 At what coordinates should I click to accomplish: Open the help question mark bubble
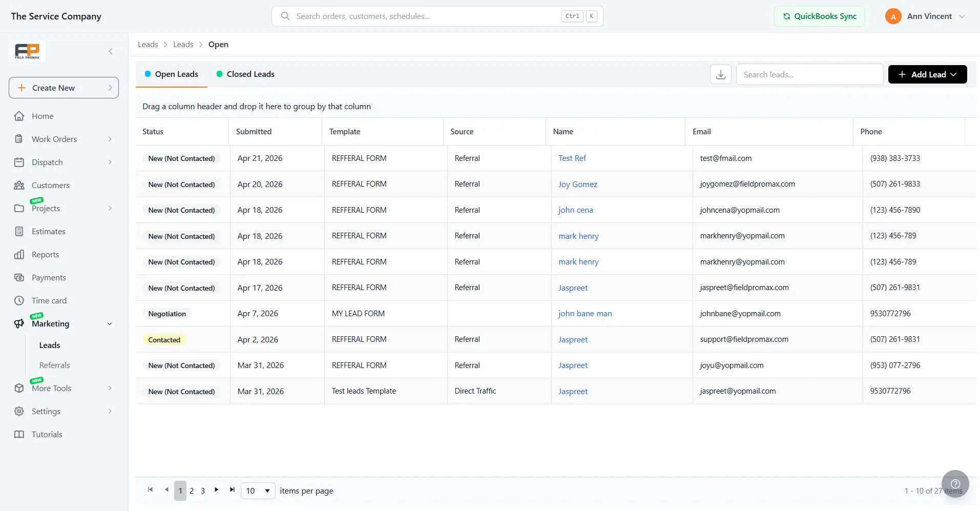[955, 484]
